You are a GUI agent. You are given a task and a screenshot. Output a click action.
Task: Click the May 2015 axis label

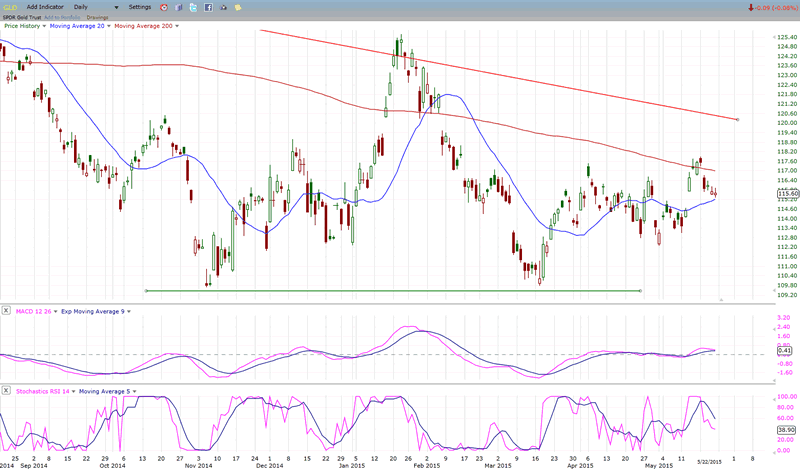pos(659,465)
